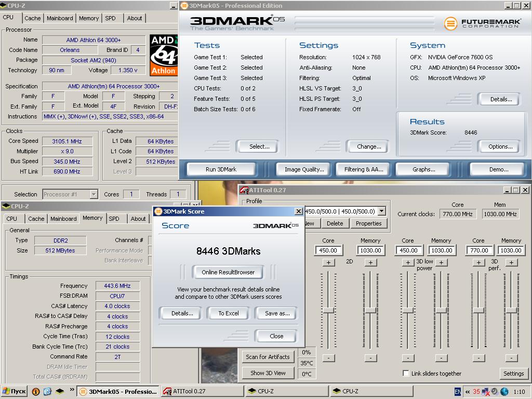Screen dimensions: 532x399
Task: Click the 2D Memory 1030.00 field
Action: coord(370,250)
